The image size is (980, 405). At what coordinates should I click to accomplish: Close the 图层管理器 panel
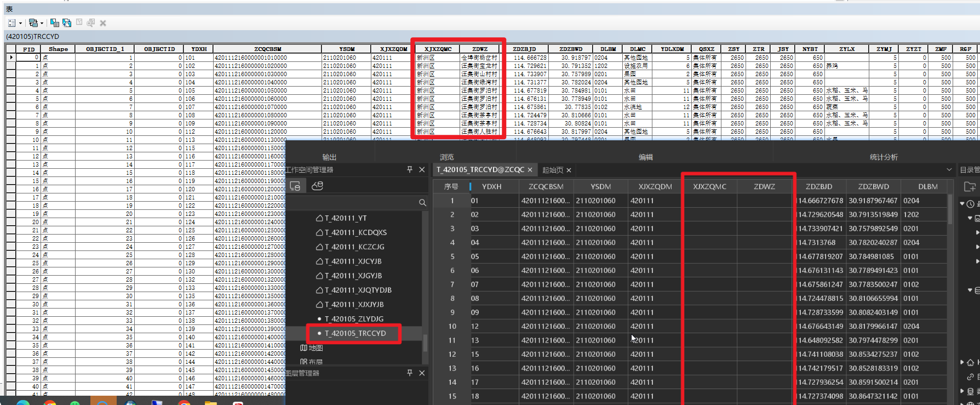tap(422, 373)
